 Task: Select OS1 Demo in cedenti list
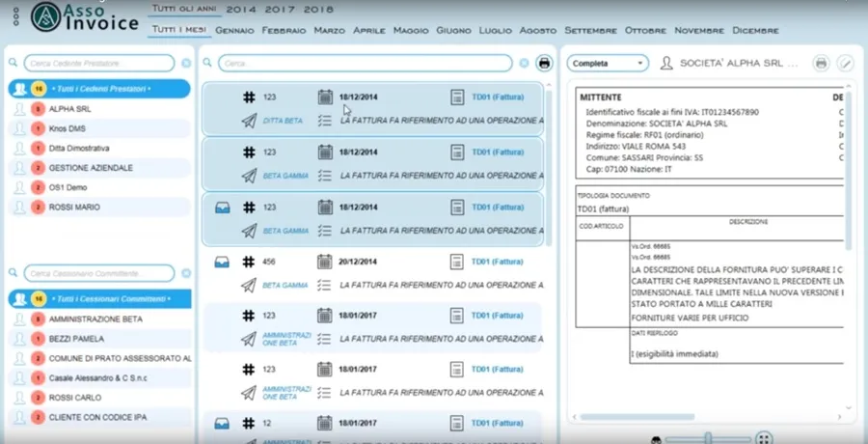pos(99,187)
